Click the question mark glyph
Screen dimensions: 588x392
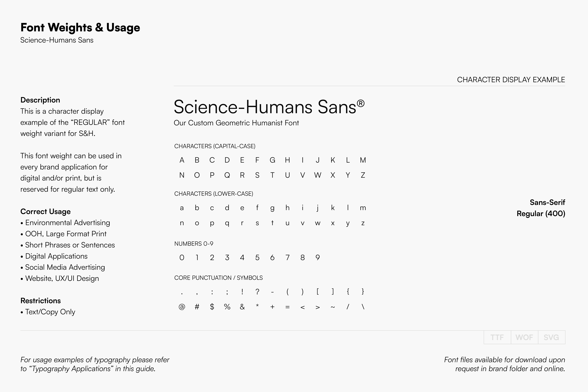tap(257, 291)
